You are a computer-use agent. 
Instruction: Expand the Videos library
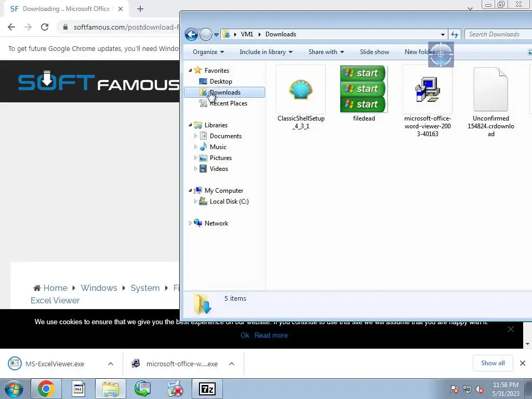click(195, 169)
